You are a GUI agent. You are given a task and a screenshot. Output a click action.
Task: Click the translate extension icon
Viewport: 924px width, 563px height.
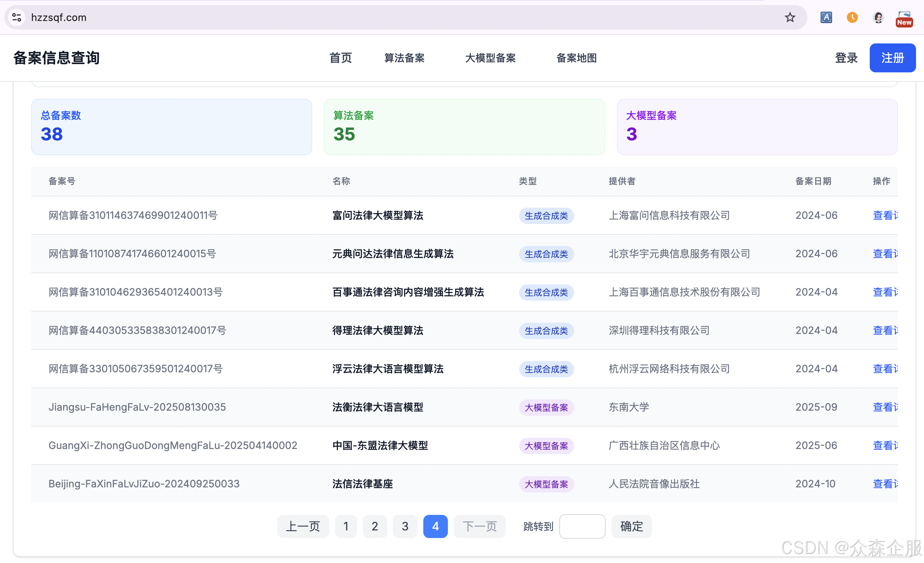[826, 17]
